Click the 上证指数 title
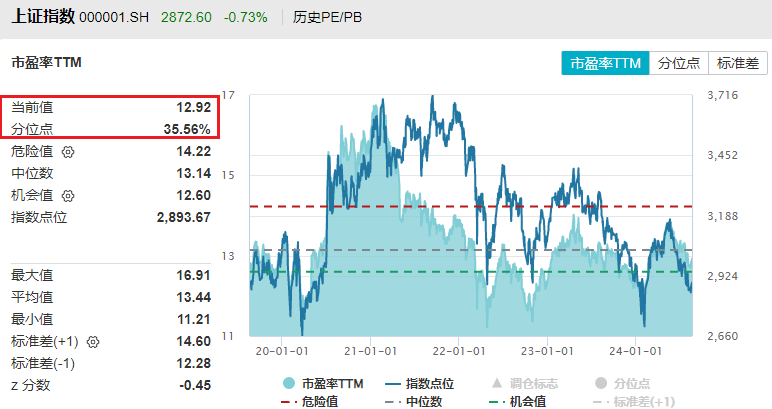This screenshot has height=409, width=772. point(39,17)
